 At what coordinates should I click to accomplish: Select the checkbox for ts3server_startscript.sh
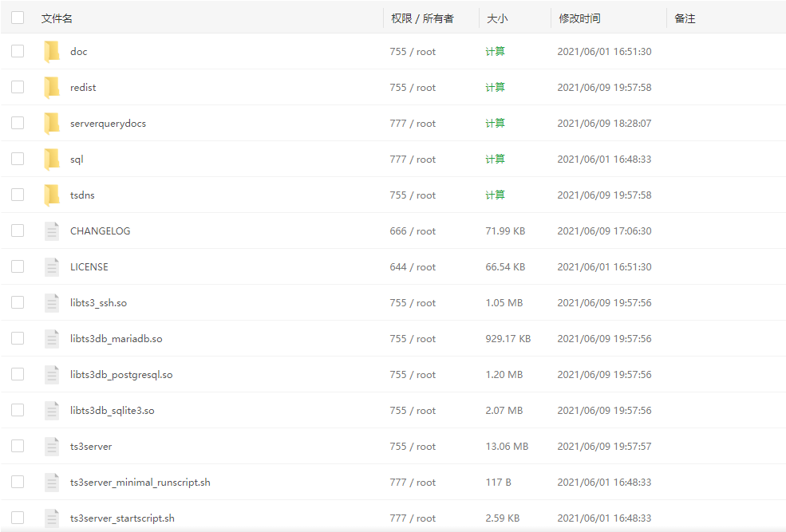pyautogui.click(x=18, y=518)
